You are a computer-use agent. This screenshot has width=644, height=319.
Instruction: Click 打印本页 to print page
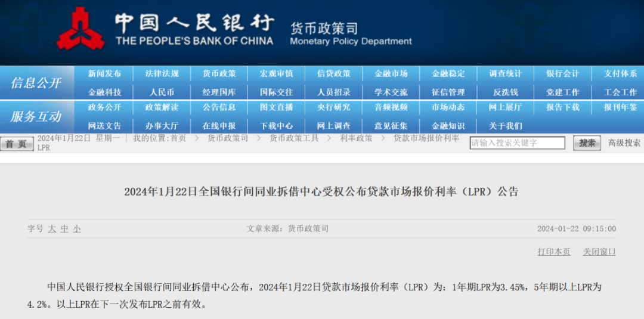click(x=553, y=252)
